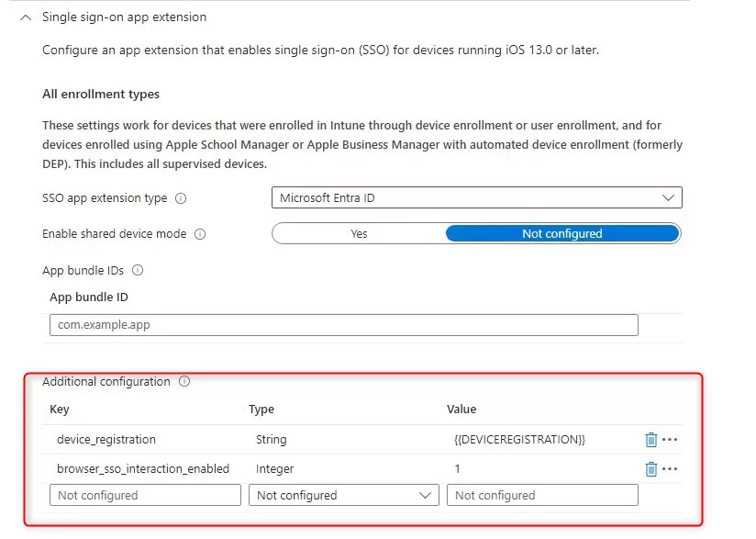Open the Type dropdown in new row
The image size is (756, 539).
point(343,496)
